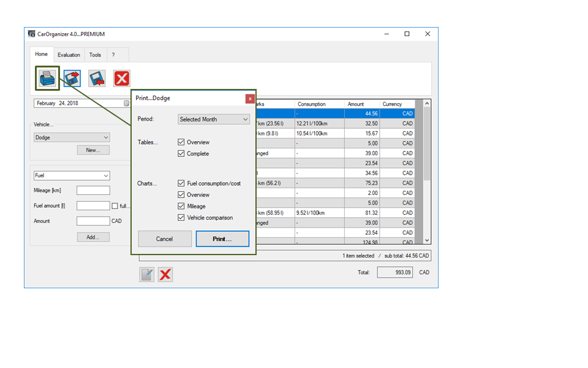Expand the Period dropdown
The width and height of the screenshot is (588, 368).
[x=214, y=119]
